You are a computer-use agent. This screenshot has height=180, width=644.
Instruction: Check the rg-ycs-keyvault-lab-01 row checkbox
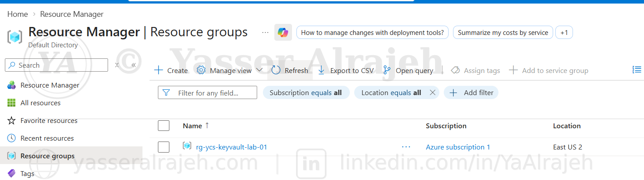click(164, 147)
